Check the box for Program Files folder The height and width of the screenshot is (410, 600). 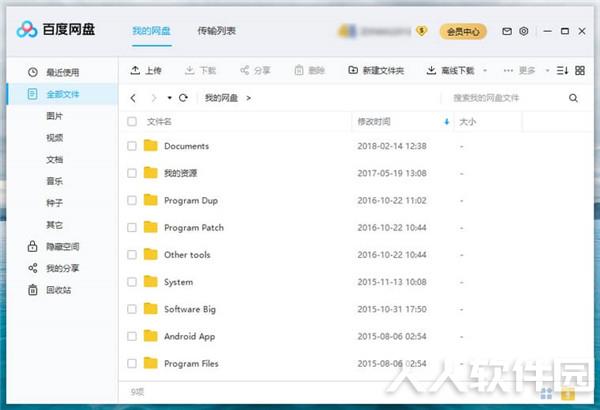tap(132, 363)
